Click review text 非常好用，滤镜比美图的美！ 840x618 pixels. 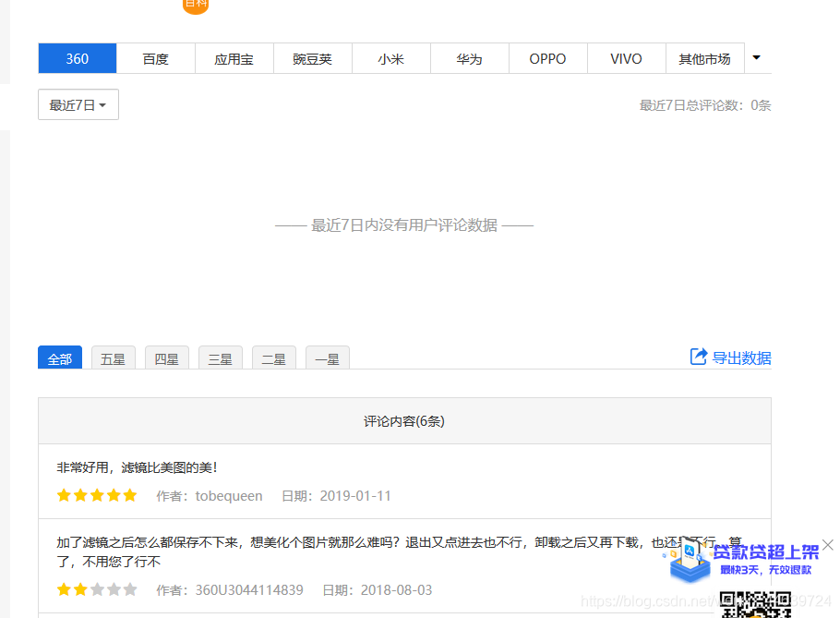[x=138, y=467]
